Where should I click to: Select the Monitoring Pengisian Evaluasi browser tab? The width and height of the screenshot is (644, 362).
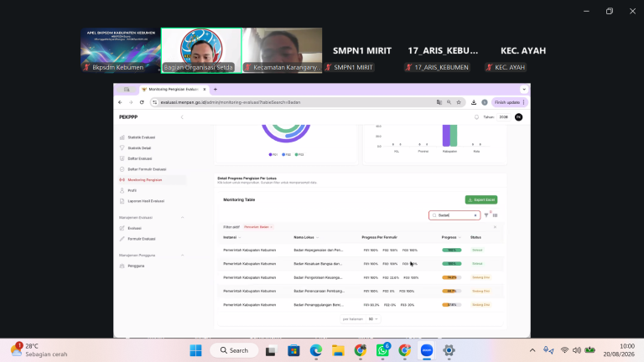pos(173,90)
